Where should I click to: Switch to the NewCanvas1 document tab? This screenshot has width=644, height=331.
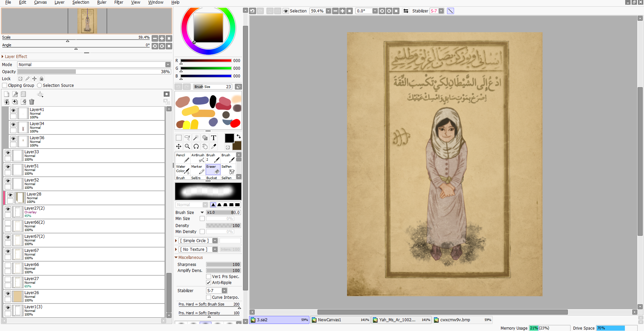coord(340,320)
